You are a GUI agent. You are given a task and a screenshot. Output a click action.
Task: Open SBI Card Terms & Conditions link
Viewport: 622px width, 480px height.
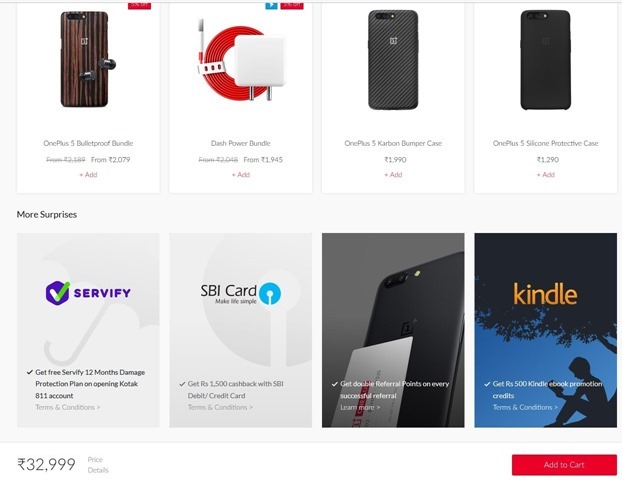pos(220,407)
